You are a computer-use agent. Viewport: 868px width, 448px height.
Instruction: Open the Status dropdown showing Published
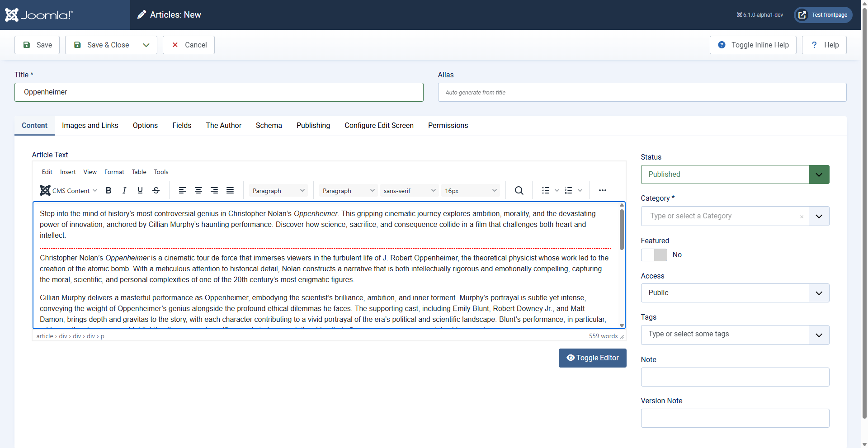pos(819,174)
